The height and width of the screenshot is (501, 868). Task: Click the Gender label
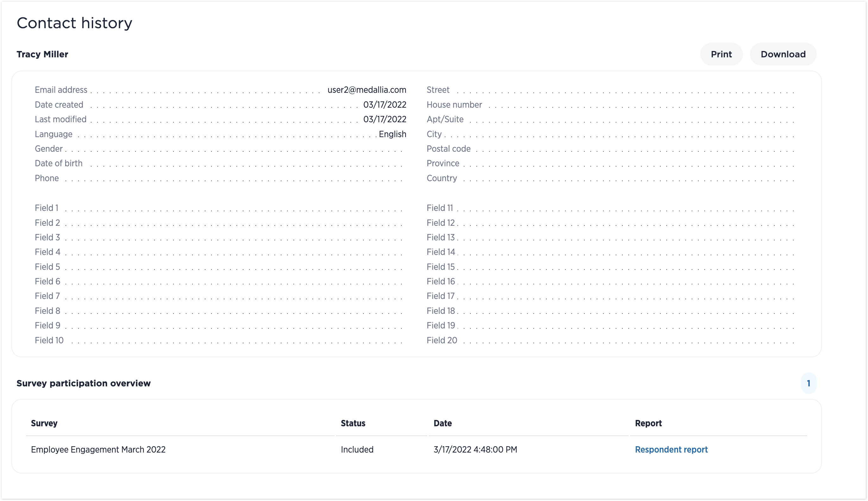pos(48,149)
